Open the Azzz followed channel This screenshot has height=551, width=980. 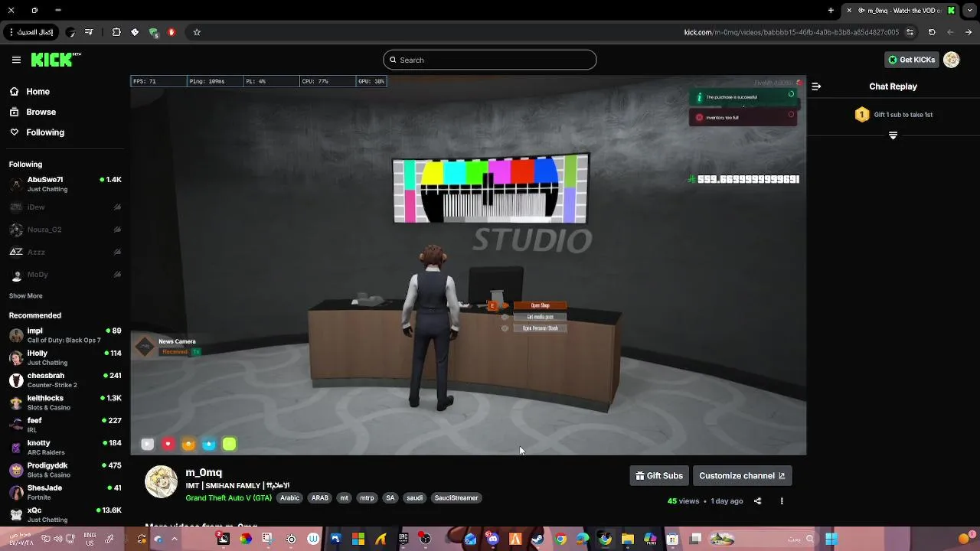click(x=65, y=252)
